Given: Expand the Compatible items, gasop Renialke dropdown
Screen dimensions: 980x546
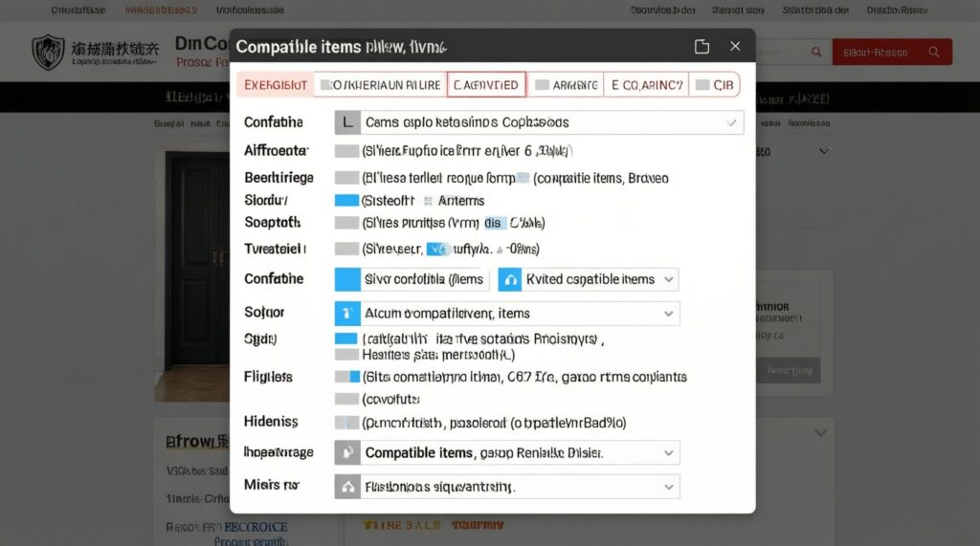Looking at the screenshot, I should pyautogui.click(x=668, y=453).
